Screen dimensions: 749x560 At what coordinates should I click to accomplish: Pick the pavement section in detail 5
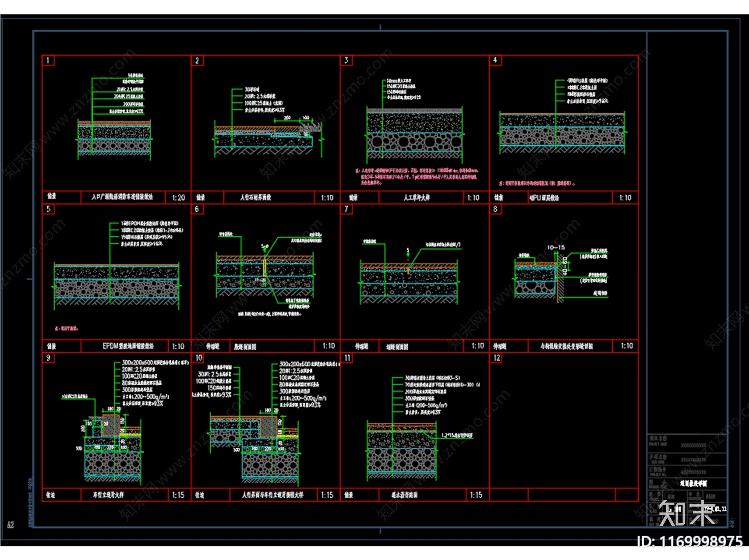pos(116,286)
